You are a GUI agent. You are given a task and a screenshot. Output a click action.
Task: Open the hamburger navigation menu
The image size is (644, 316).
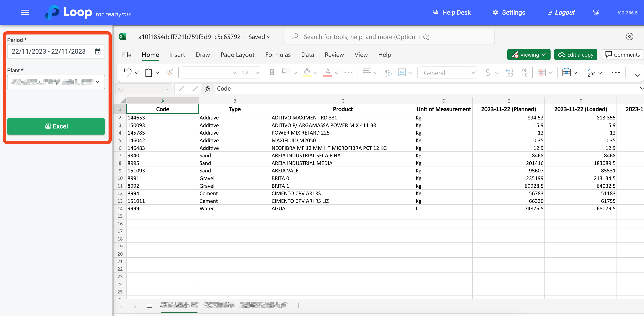pyautogui.click(x=25, y=12)
